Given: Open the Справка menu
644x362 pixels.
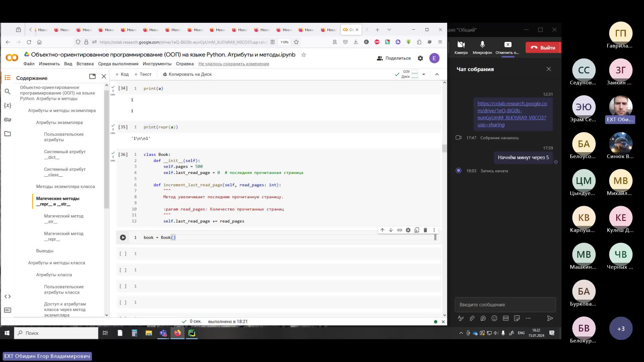Looking at the screenshot, I should pyautogui.click(x=185, y=64).
